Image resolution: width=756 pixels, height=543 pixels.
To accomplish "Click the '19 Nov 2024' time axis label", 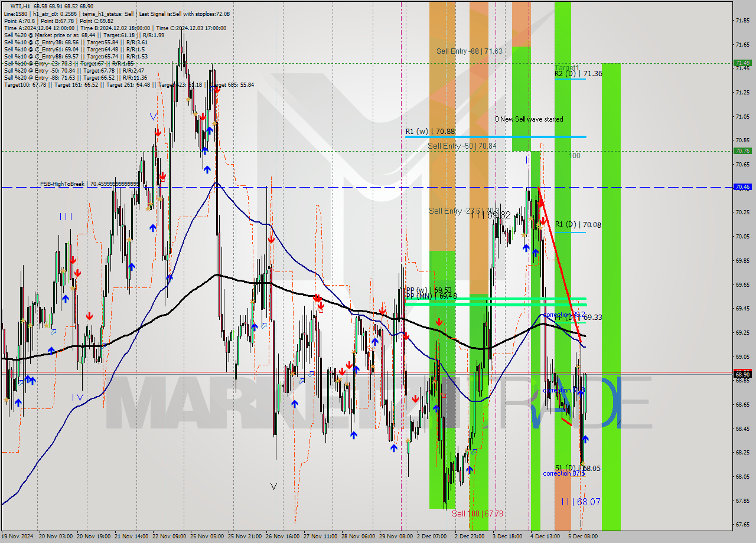I will (18, 537).
